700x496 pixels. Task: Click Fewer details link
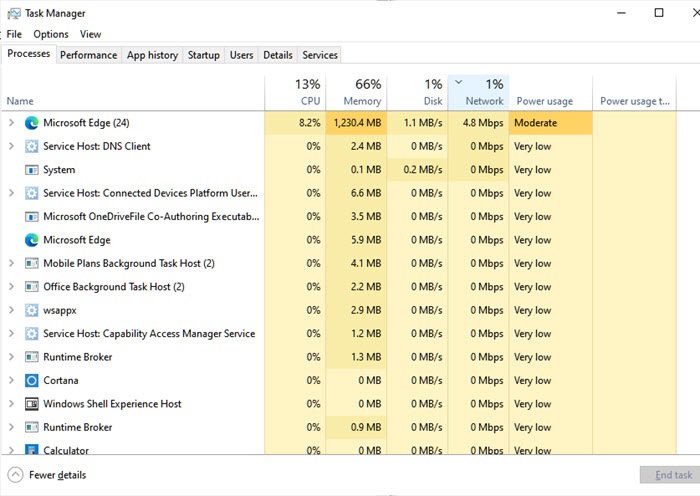[x=58, y=475]
